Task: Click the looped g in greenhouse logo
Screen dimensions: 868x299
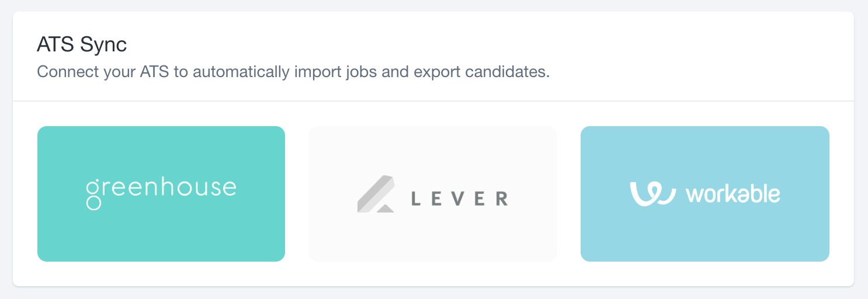Action: coord(93,195)
